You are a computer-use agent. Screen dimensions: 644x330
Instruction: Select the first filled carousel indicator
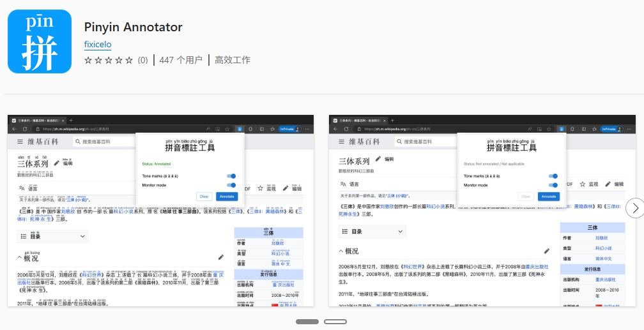click(307, 322)
